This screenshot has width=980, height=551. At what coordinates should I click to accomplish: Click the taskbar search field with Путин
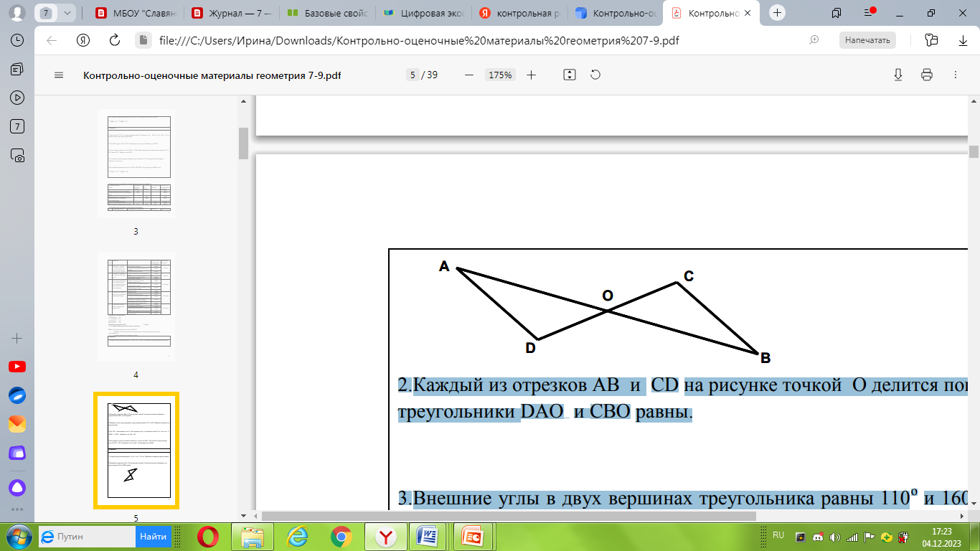pos(88,537)
